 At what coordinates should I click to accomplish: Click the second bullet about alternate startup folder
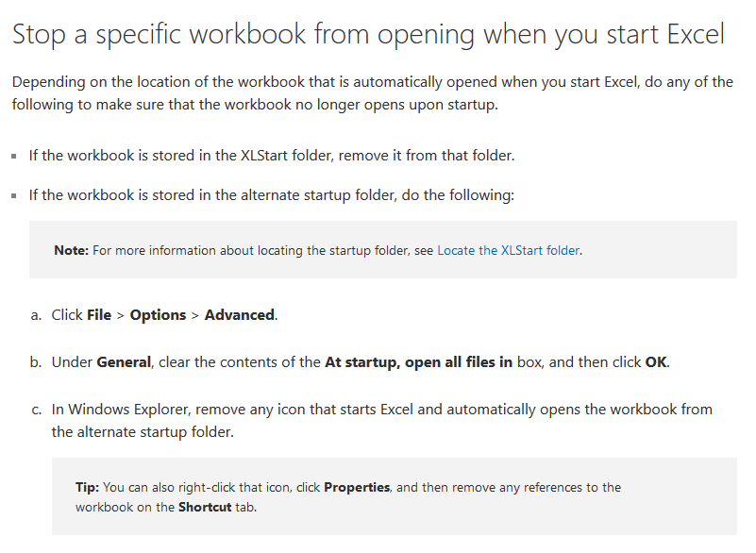coord(272,195)
